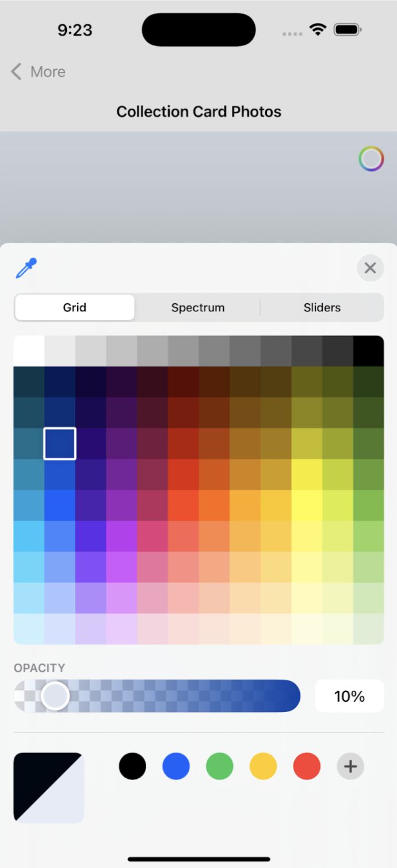This screenshot has width=397, height=868.
Task: Switch to the Spectrum tab
Action: click(198, 307)
